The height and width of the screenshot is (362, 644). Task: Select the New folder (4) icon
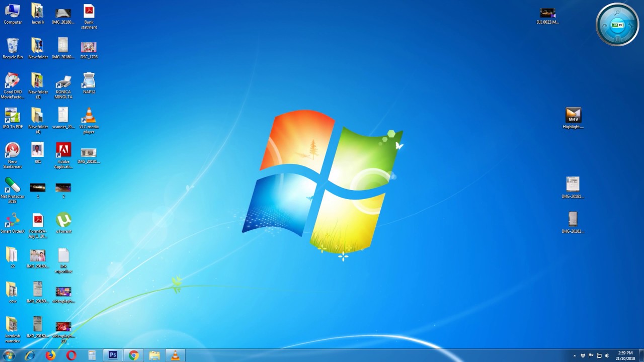tap(38, 121)
